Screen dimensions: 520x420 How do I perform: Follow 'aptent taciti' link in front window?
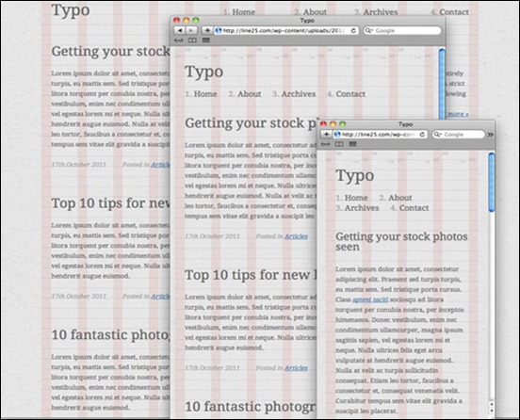pos(370,299)
